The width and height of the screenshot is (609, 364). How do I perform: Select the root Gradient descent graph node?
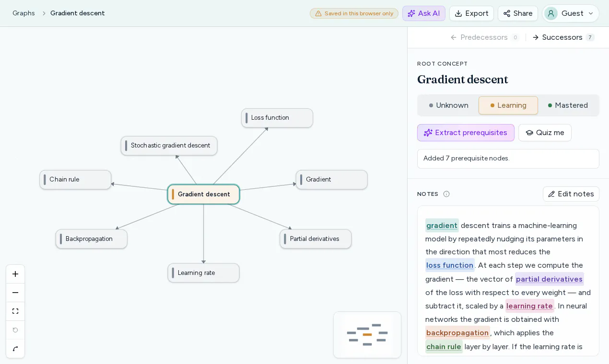pyautogui.click(x=203, y=194)
